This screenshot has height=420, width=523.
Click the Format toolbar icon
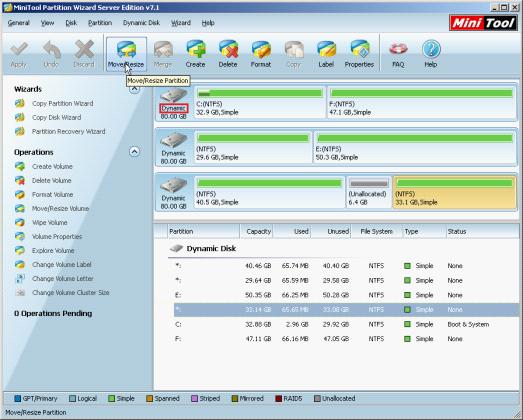[261, 54]
